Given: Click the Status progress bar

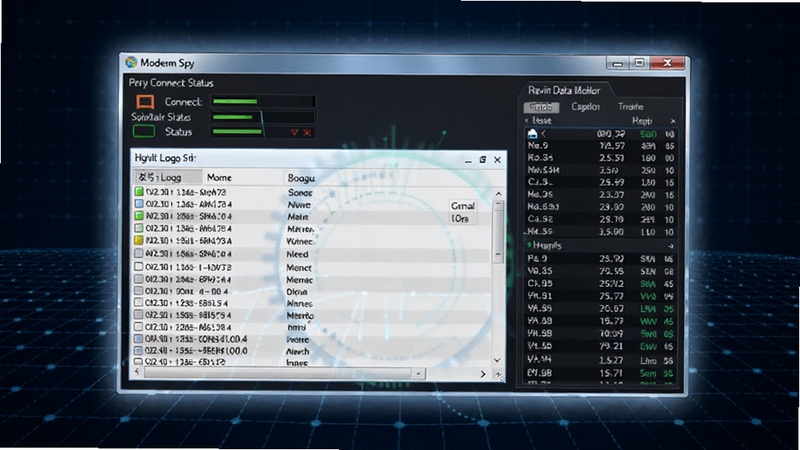Looking at the screenshot, I should pos(263,132).
